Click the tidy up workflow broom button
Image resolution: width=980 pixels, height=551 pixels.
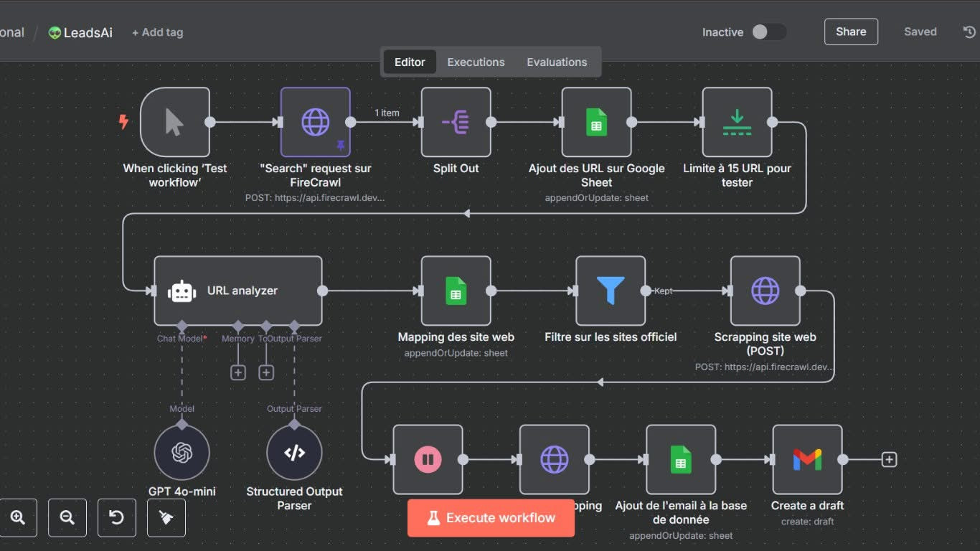(166, 517)
